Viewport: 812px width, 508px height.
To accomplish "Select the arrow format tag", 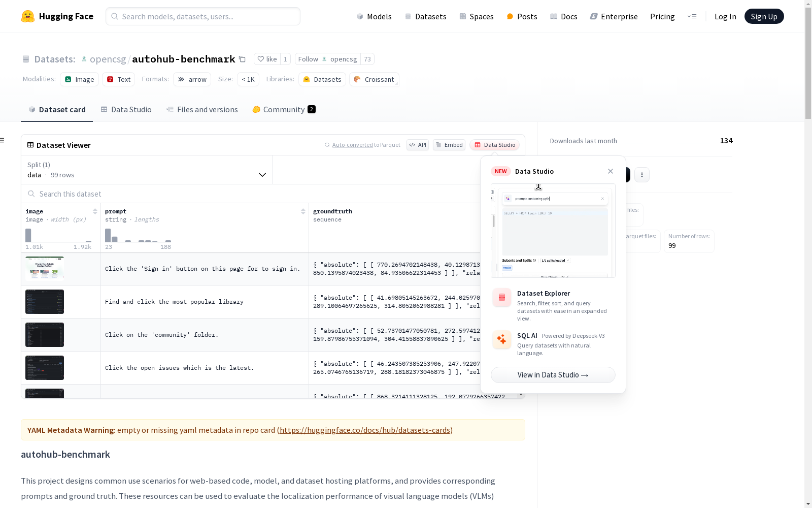I will (192, 79).
